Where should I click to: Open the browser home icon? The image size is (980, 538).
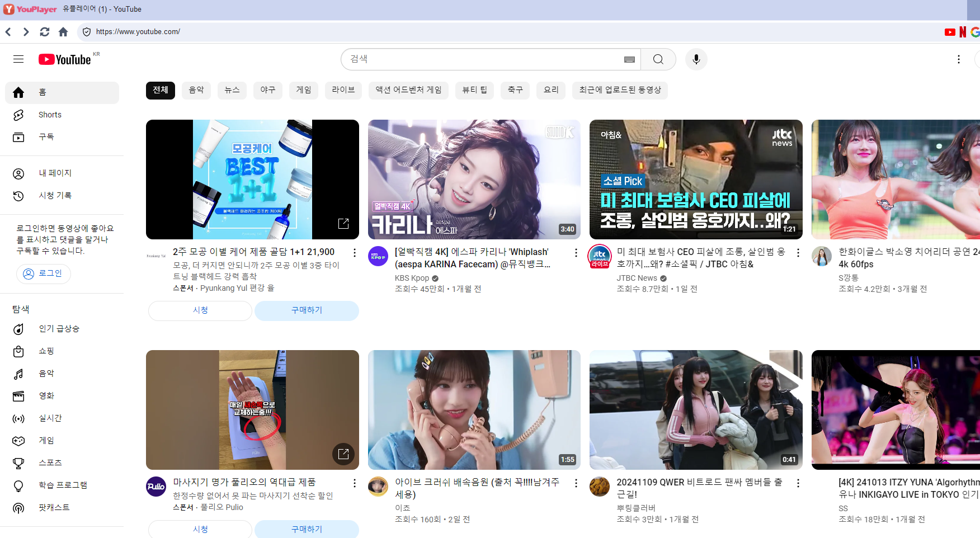(63, 32)
